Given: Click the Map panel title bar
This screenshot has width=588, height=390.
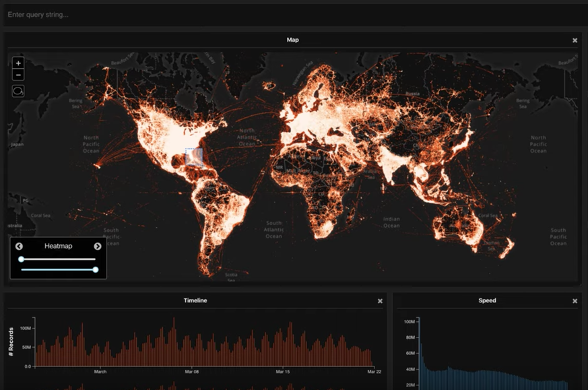Looking at the screenshot, I should tap(292, 40).
